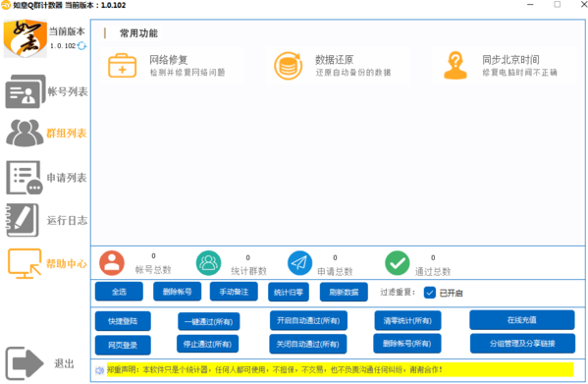This screenshot has width=588, height=384.
Task: Switch to 帐号列表 tab label
Action: (x=68, y=91)
